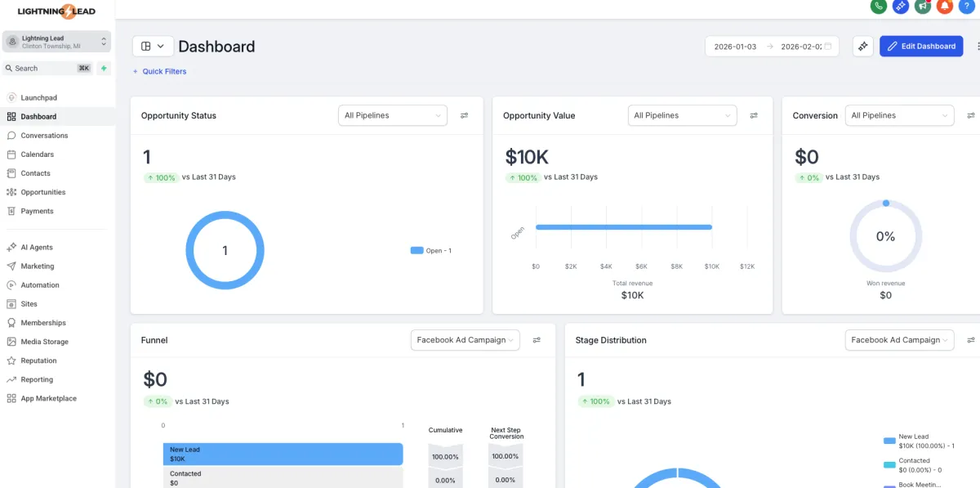The image size is (980, 488).
Task: Click the New Lead funnel bar
Action: [x=283, y=454]
